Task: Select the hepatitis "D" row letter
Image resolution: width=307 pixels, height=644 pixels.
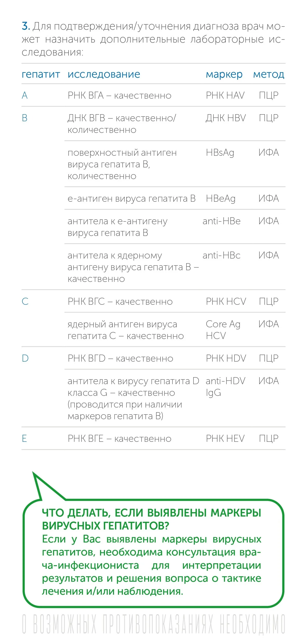Action: point(25,358)
